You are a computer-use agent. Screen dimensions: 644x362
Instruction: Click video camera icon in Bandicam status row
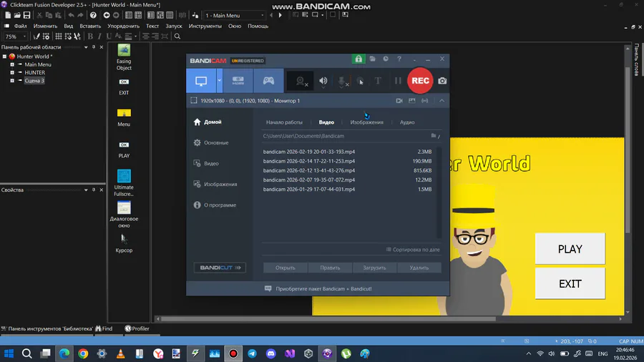tap(399, 101)
